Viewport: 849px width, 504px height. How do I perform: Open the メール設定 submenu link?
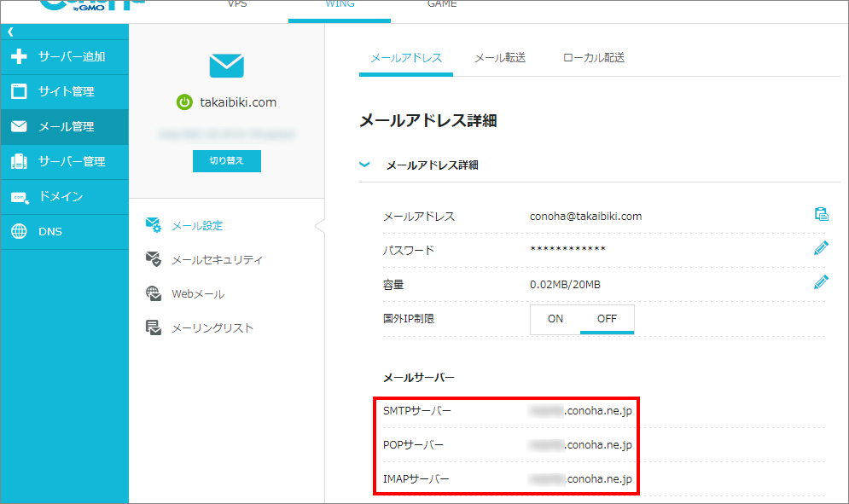tap(197, 226)
